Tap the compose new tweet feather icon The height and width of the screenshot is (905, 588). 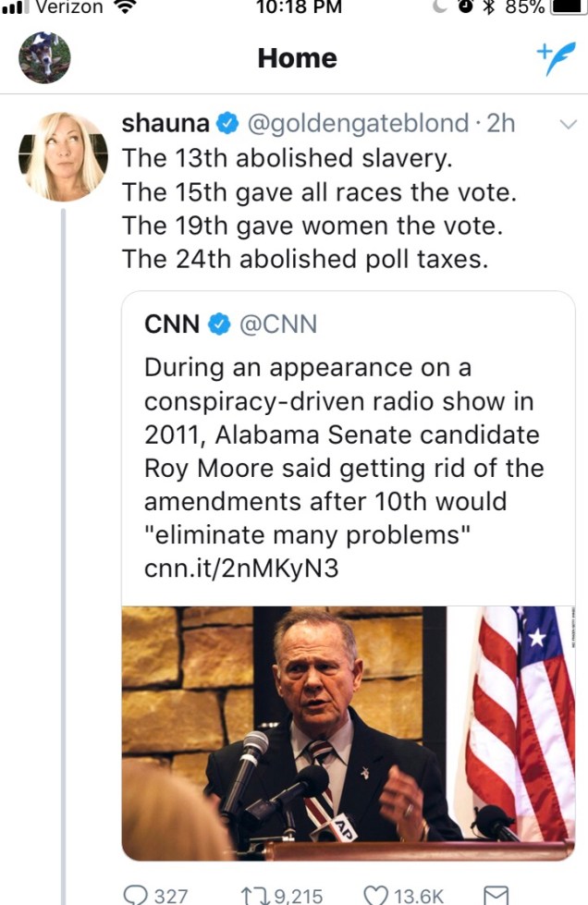(x=557, y=59)
